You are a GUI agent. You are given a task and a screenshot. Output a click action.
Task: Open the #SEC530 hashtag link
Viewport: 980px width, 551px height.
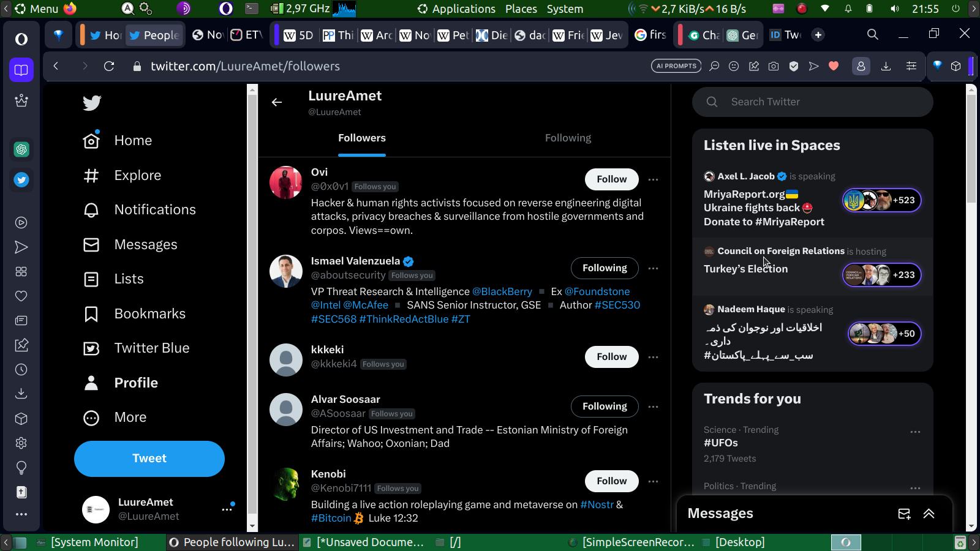[617, 305]
